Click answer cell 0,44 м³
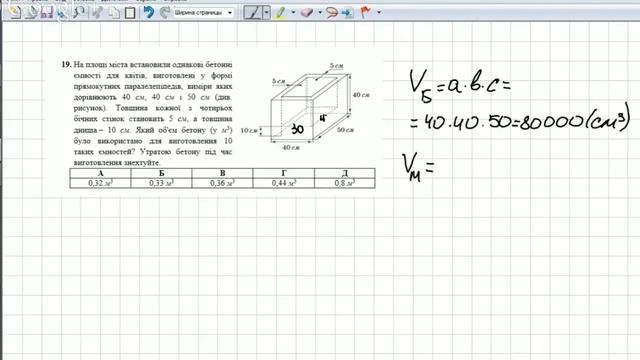 [x=284, y=183]
